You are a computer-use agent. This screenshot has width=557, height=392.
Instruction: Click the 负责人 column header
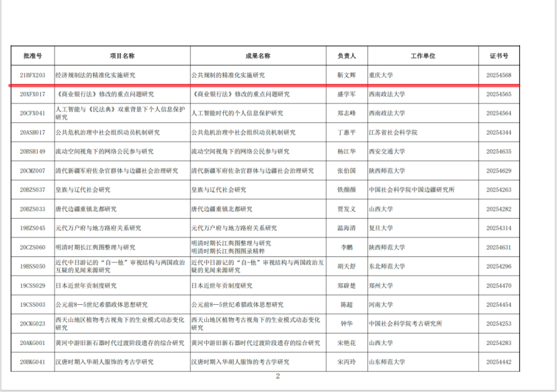pyautogui.click(x=345, y=55)
